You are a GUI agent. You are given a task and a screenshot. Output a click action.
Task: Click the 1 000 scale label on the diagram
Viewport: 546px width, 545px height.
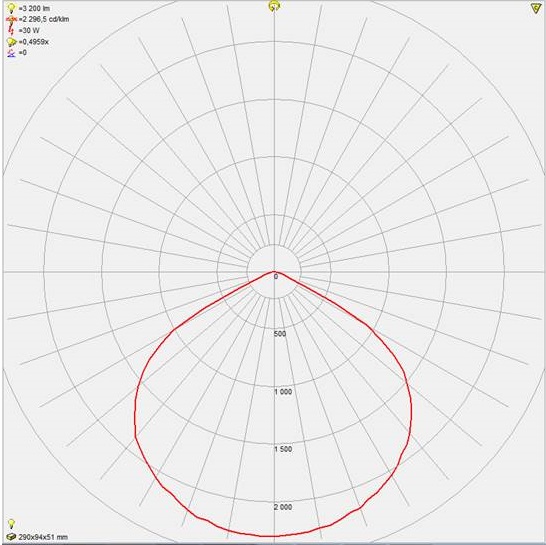283,392
